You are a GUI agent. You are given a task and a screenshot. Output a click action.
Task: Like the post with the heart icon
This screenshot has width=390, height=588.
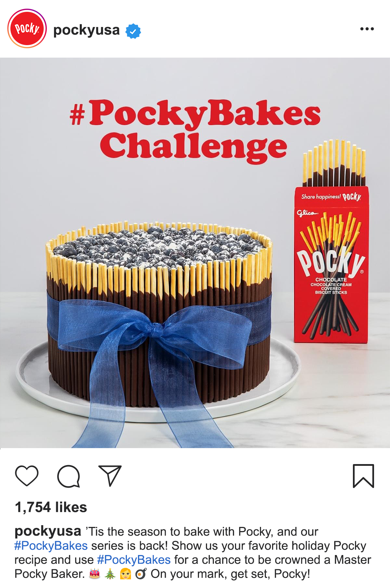27,476
